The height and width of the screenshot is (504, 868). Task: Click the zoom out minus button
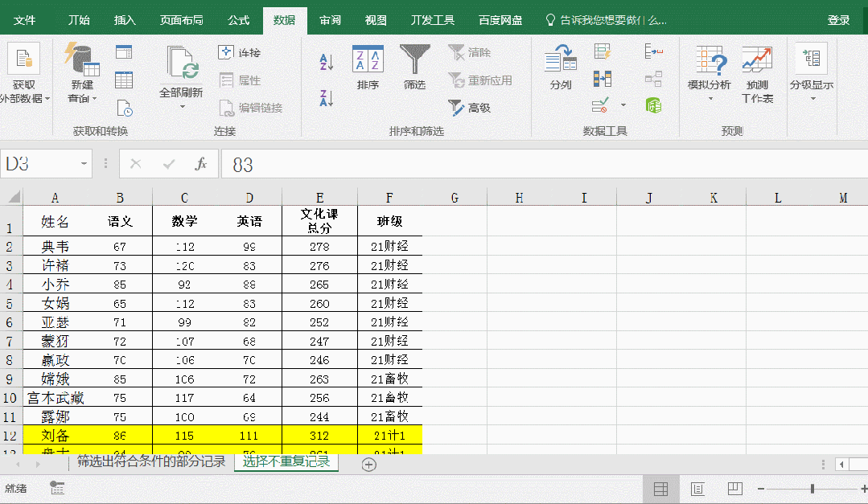coord(761,489)
